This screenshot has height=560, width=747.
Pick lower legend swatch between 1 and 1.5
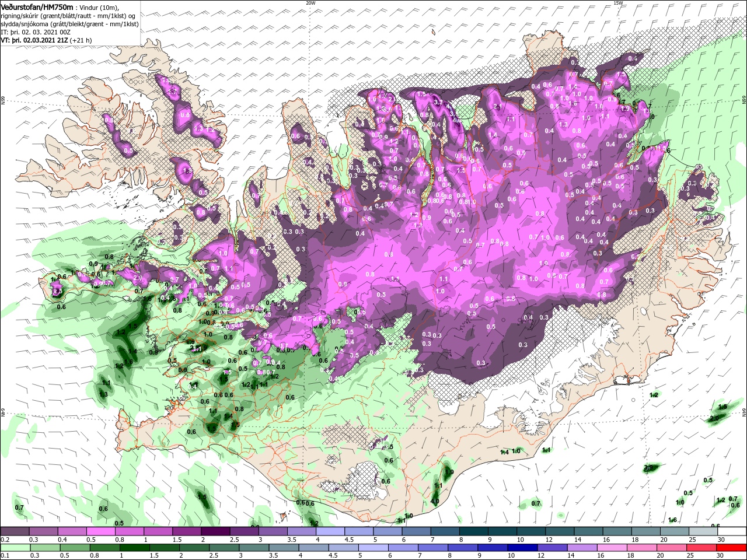(134, 548)
